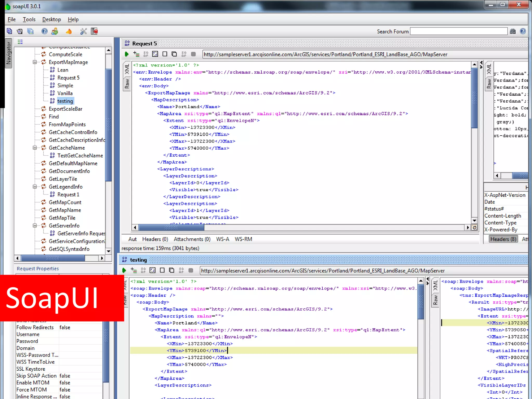Open the Headers (0) request tab

pos(155,239)
